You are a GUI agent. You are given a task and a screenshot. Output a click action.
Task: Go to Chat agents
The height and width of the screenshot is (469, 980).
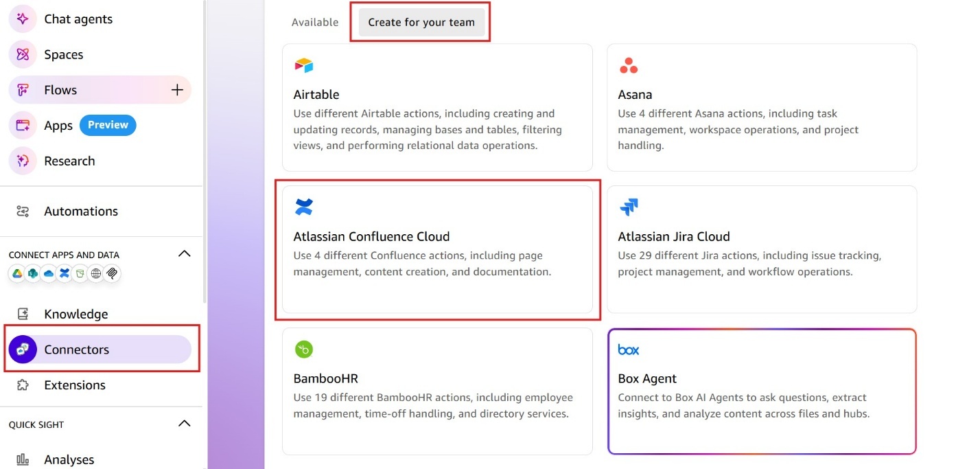click(78, 19)
